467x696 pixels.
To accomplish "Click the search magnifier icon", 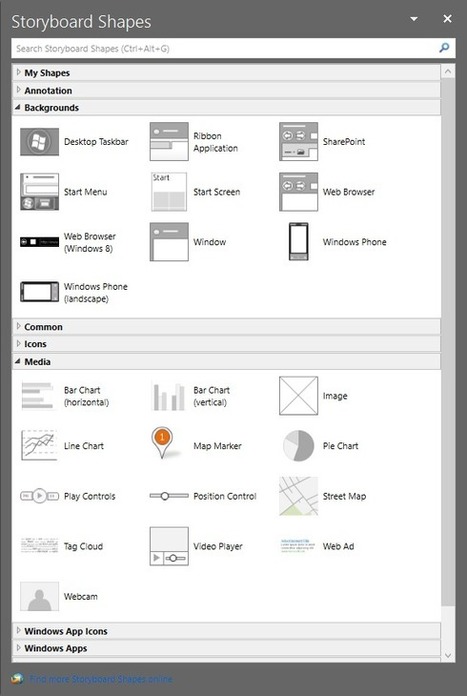I will point(444,48).
